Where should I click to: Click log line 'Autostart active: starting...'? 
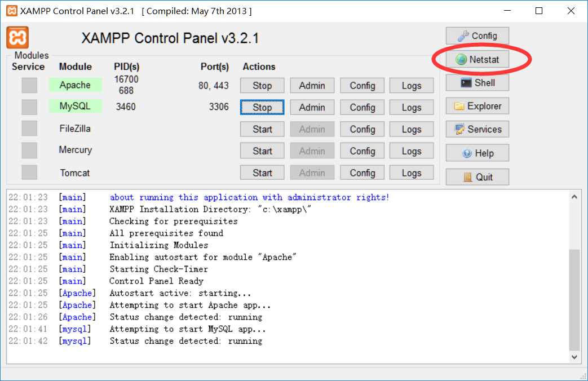coord(180,293)
